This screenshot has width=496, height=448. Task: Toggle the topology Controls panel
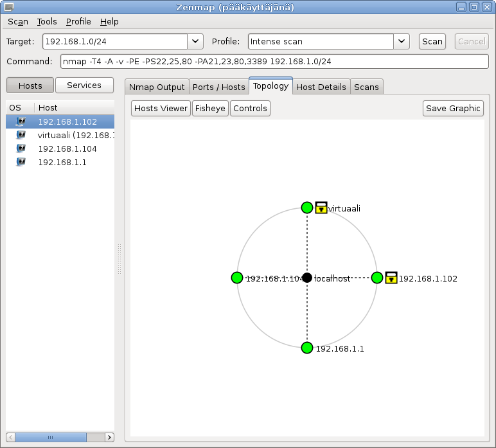250,108
